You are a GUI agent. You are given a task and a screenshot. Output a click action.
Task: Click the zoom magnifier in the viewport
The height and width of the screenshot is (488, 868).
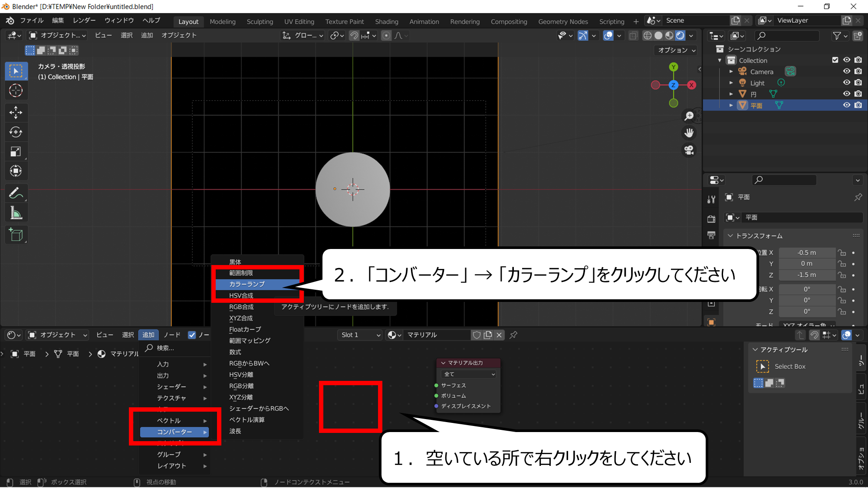[x=689, y=116]
